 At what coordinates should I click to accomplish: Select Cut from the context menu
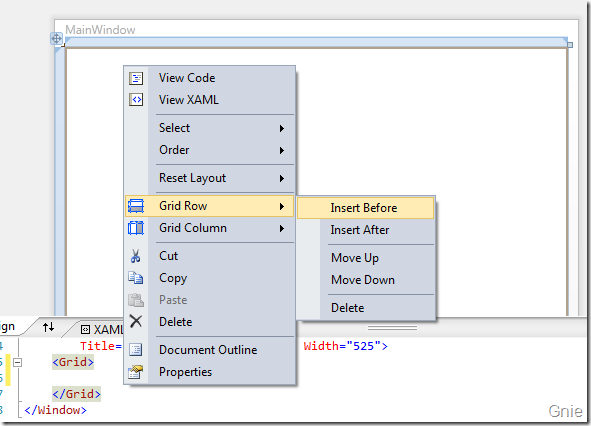pos(209,256)
